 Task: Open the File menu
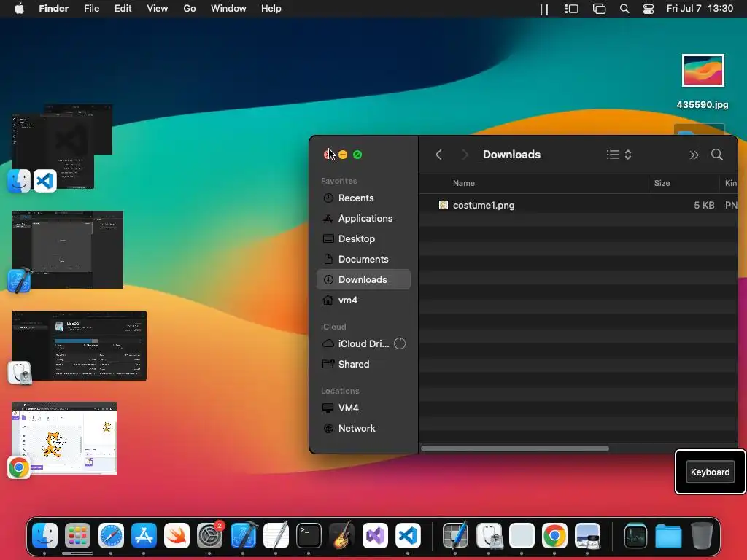91,9
